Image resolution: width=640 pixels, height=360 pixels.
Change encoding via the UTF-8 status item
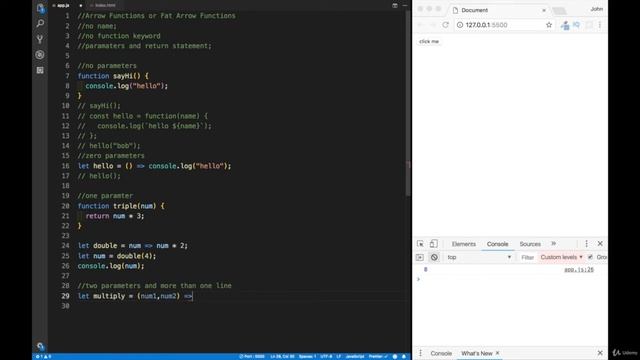click(x=326, y=357)
